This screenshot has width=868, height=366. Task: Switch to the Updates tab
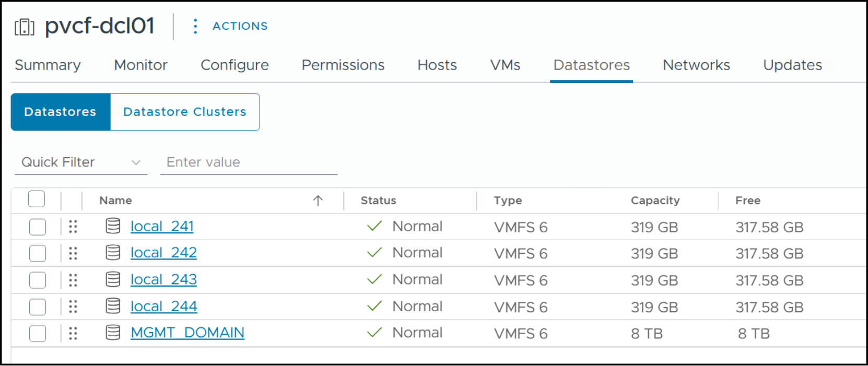793,65
